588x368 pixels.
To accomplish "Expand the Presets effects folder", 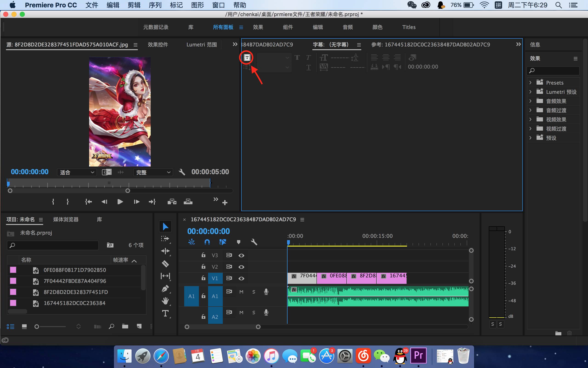I will point(530,83).
